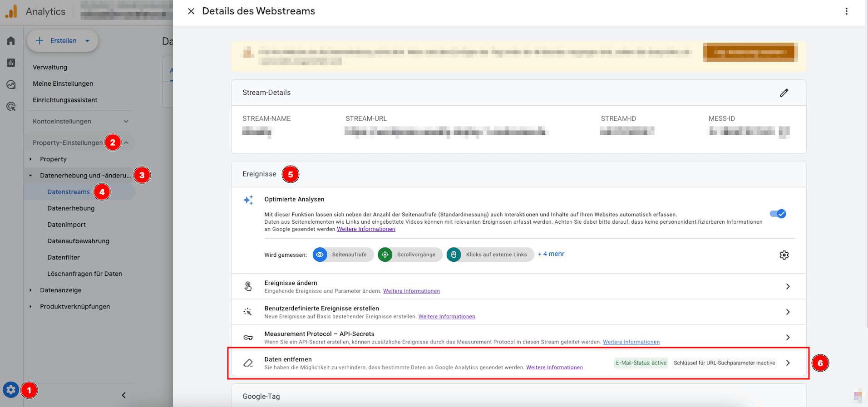The width and height of the screenshot is (868, 407).
Task: Open the Explore icon in left rail
Action: tap(11, 84)
